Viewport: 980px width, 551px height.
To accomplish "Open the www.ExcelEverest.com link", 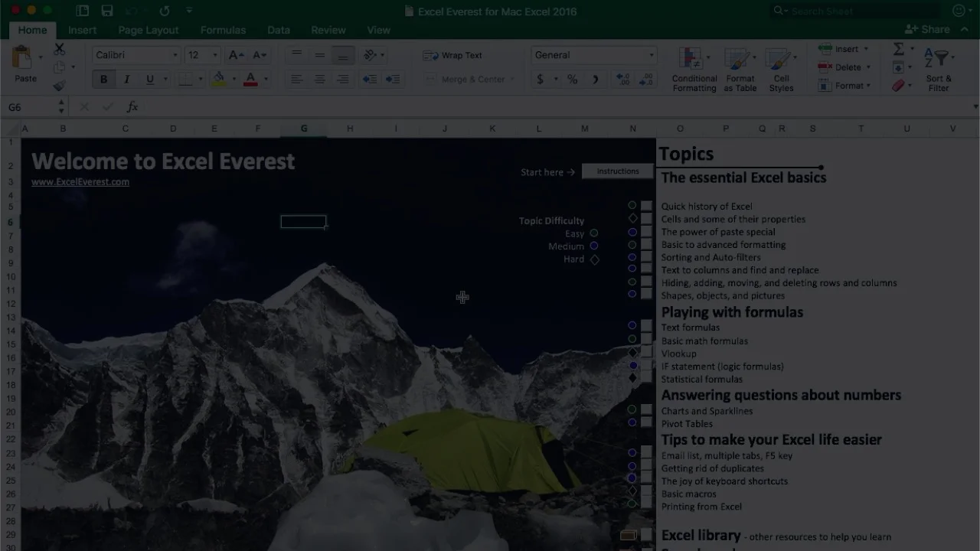I will tap(80, 182).
